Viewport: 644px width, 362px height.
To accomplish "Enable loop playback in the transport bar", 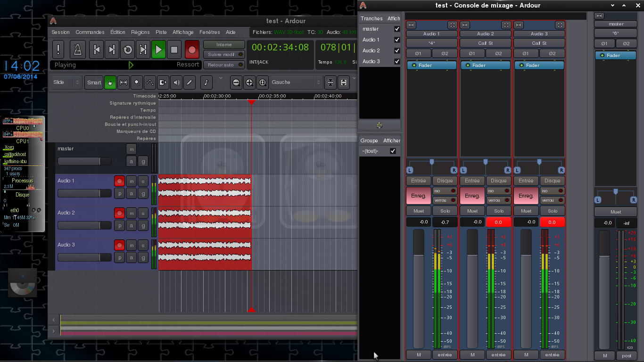I will point(127,49).
